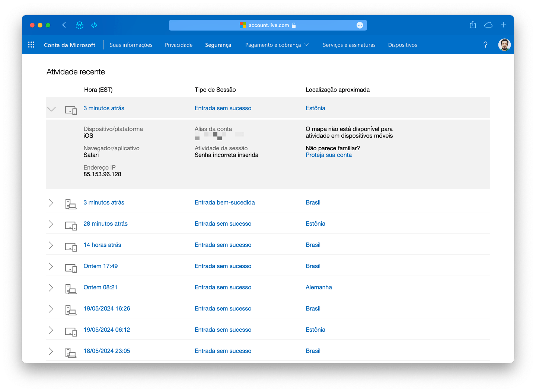Image resolution: width=536 pixels, height=392 pixels.
Task: Click the Safari back arrow
Action: click(x=64, y=25)
